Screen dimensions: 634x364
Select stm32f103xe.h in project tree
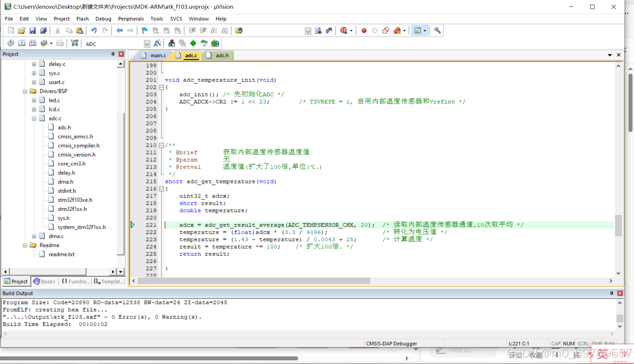(x=75, y=200)
